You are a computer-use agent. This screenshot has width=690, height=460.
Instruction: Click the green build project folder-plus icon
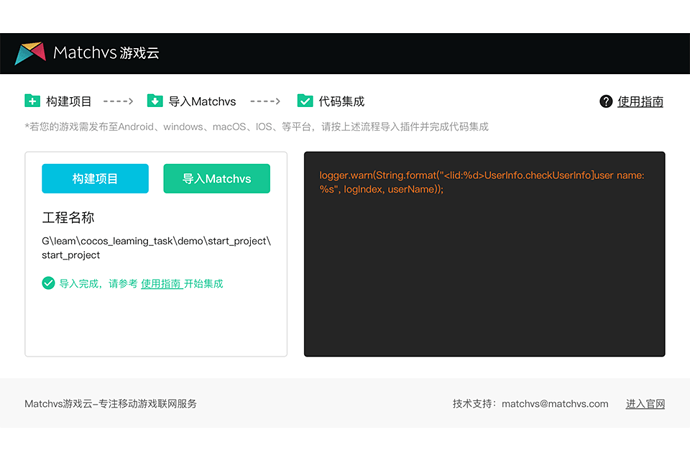(32, 101)
